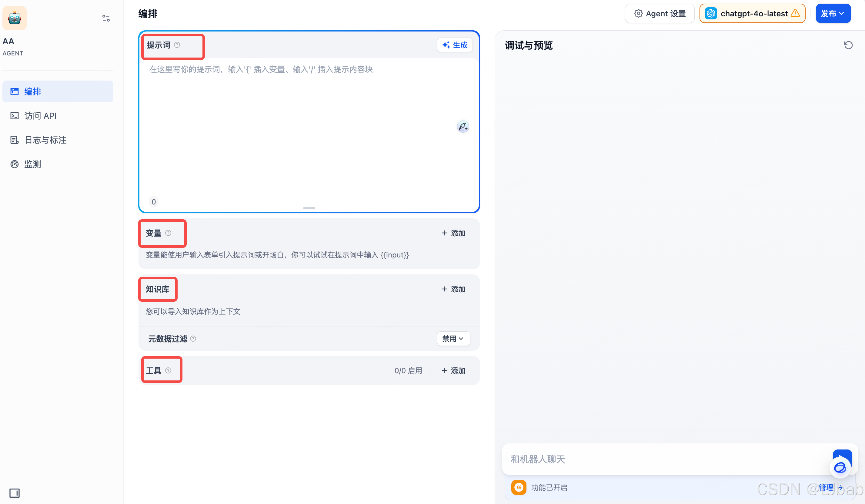This screenshot has width=865, height=504.
Task: Click the 元数据过滤 help icon
Action: click(193, 339)
